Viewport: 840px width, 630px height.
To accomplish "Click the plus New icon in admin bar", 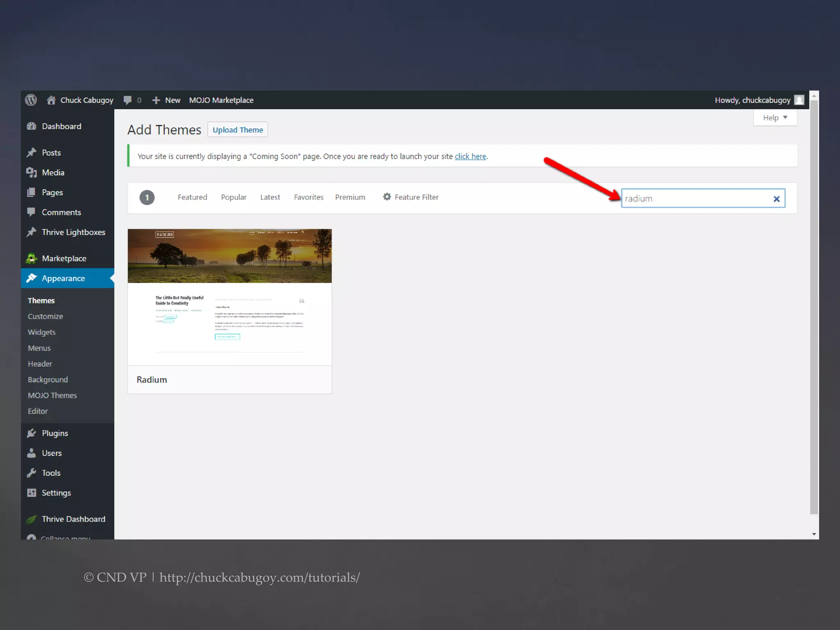I will [156, 100].
